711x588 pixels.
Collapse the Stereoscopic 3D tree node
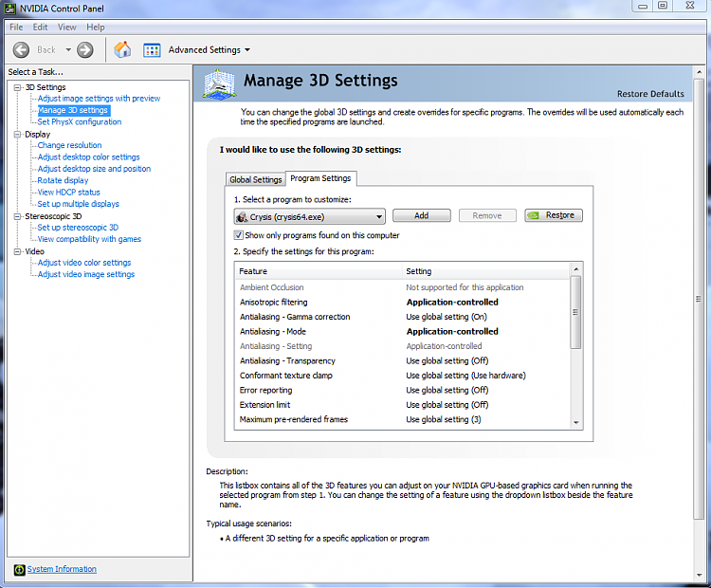[17, 216]
